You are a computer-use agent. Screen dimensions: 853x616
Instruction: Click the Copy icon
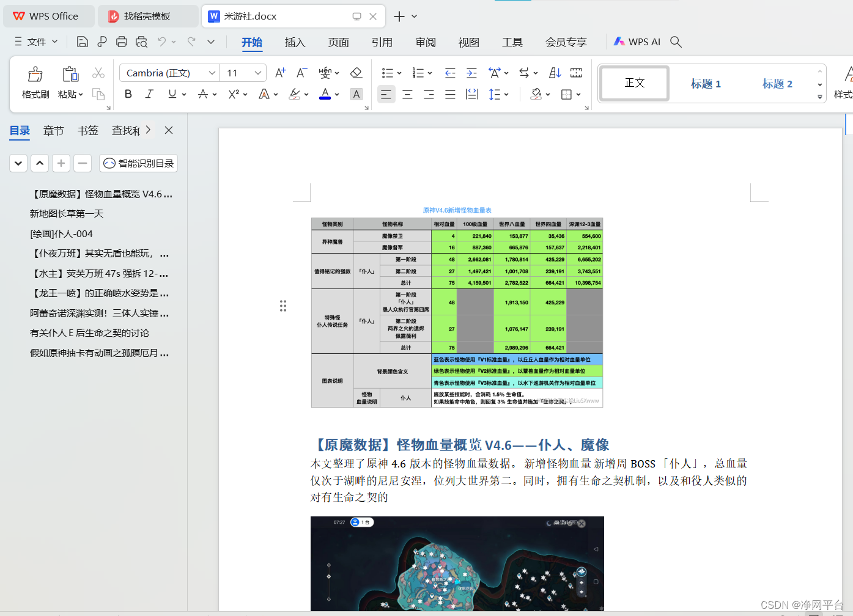pyautogui.click(x=98, y=94)
